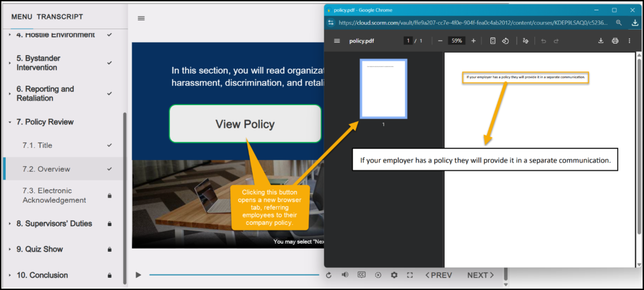This screenshot has width=644, height=290.
Task: Go to previous slide with PREV
Action: click(438, 275)
